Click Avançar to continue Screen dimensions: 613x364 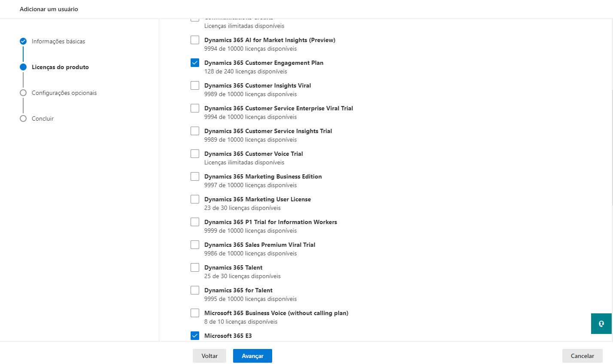click(x=252, y=356)
